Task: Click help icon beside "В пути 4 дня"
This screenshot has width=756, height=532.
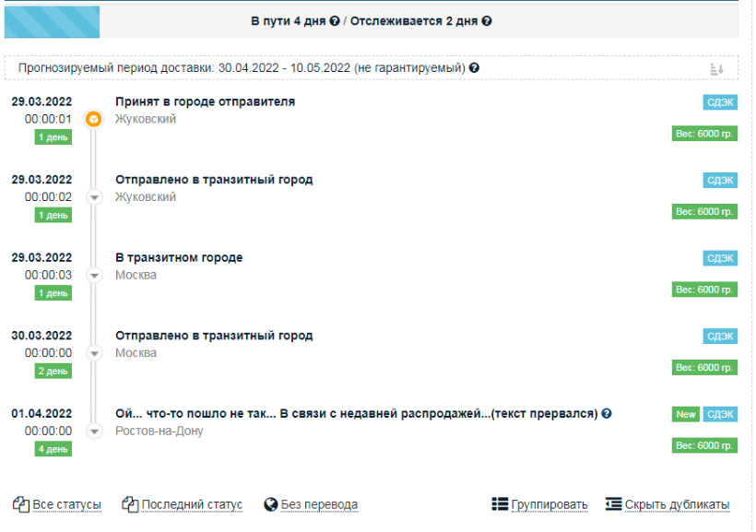Action: click(x=335, y=20)
